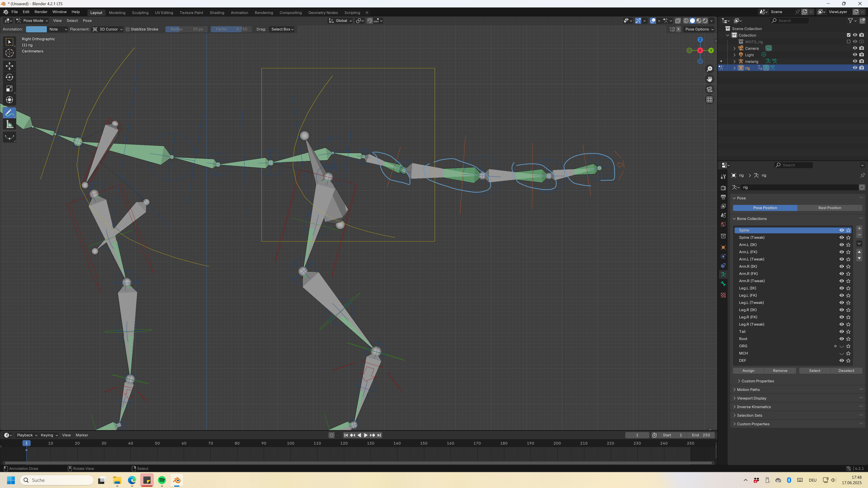Click the Rest Position button
The width and height of the screenshot is (868, 488).
coord(829,208)
